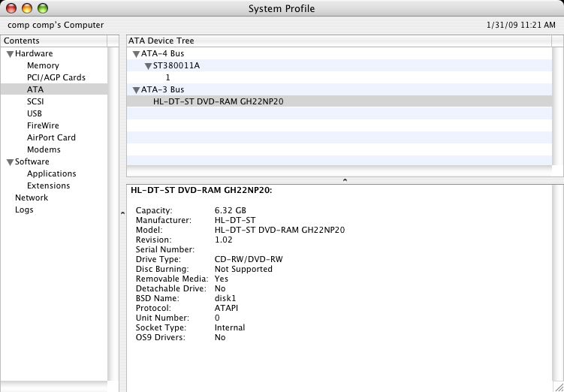Click the window resize grip corner

558,387
